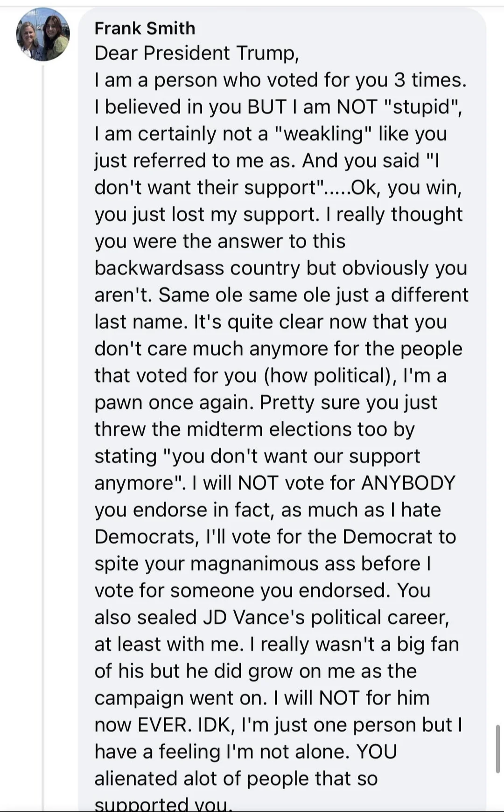Click the vertical reply thread line under avatar
The height and width of the screenshot is (812, 504).
point(43,438)
